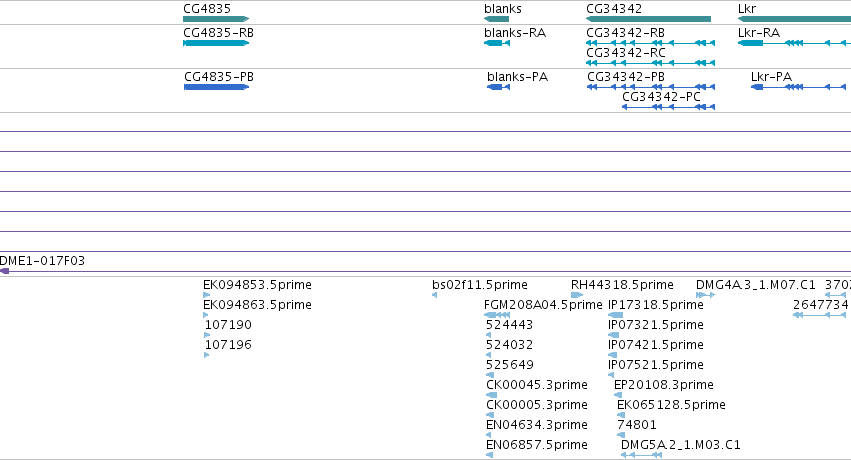Select EST EK065128.5prime

(x=671, y=405)
